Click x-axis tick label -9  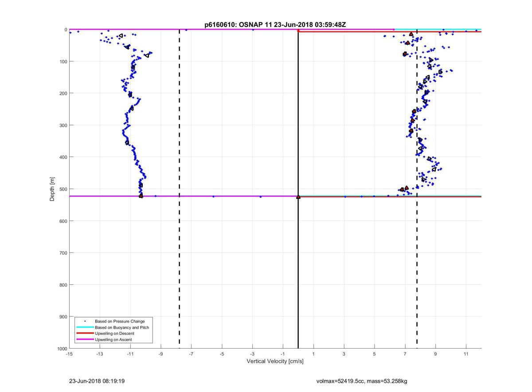click(x=160, y=354)
